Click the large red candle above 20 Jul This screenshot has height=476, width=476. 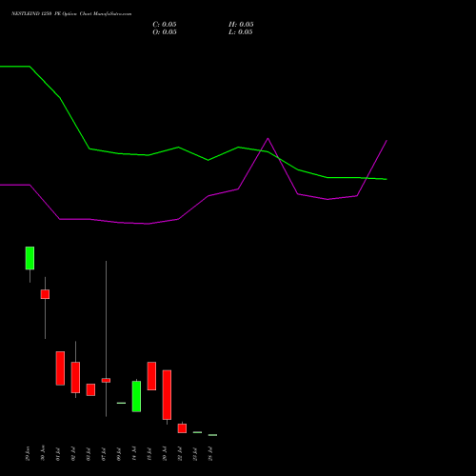167,395
